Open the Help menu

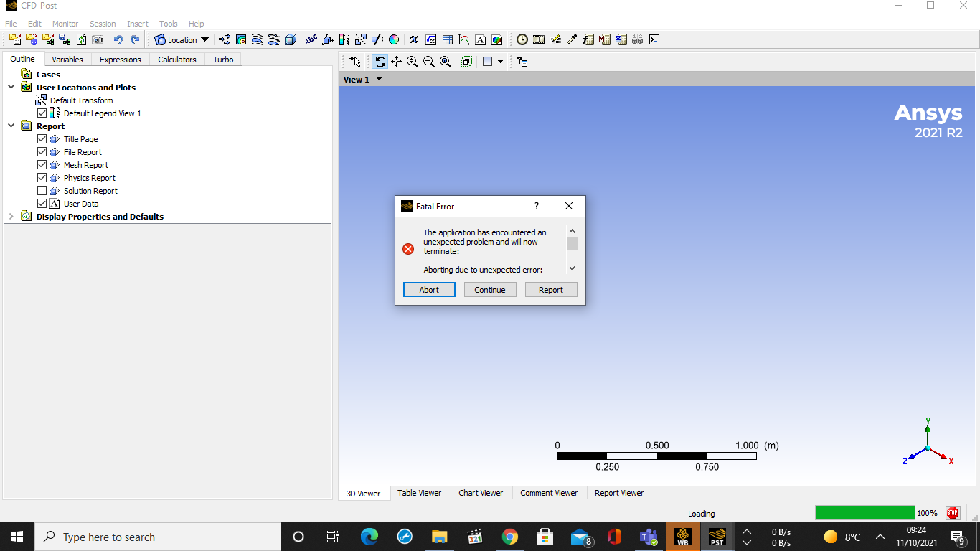pos(196,24)
